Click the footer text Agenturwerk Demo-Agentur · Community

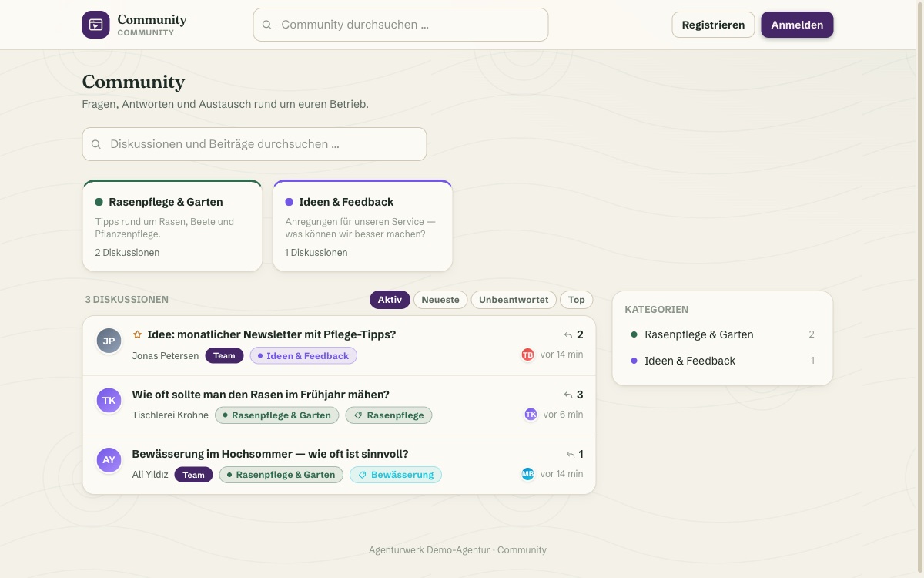pyautogui.click(x=457, y=550)
